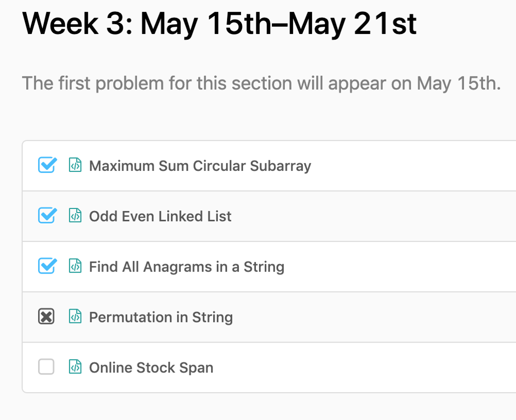The width and height of the screenshot is (516, 420).
Task: Click the code file icon beside Maximum Sum Circular Subarray
Action: 75,165
